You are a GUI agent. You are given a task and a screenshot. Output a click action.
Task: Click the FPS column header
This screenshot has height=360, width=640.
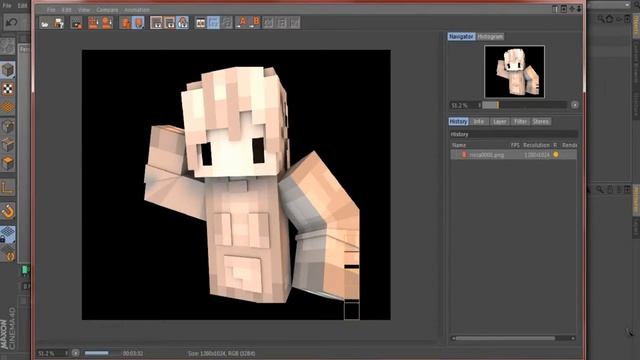[x=515, y=145]
